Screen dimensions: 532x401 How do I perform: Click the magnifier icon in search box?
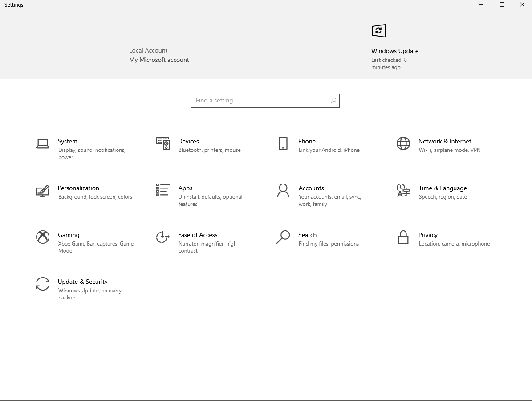click(333, 101)
